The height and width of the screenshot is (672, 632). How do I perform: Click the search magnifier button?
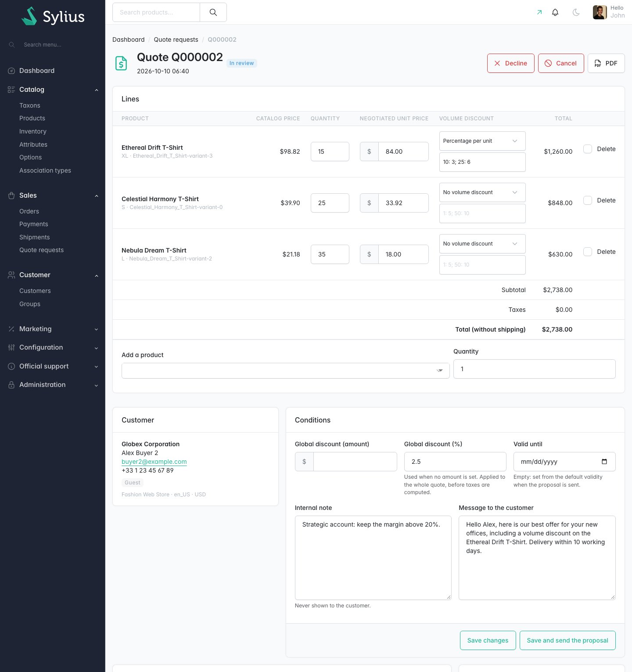coord(213,12)
